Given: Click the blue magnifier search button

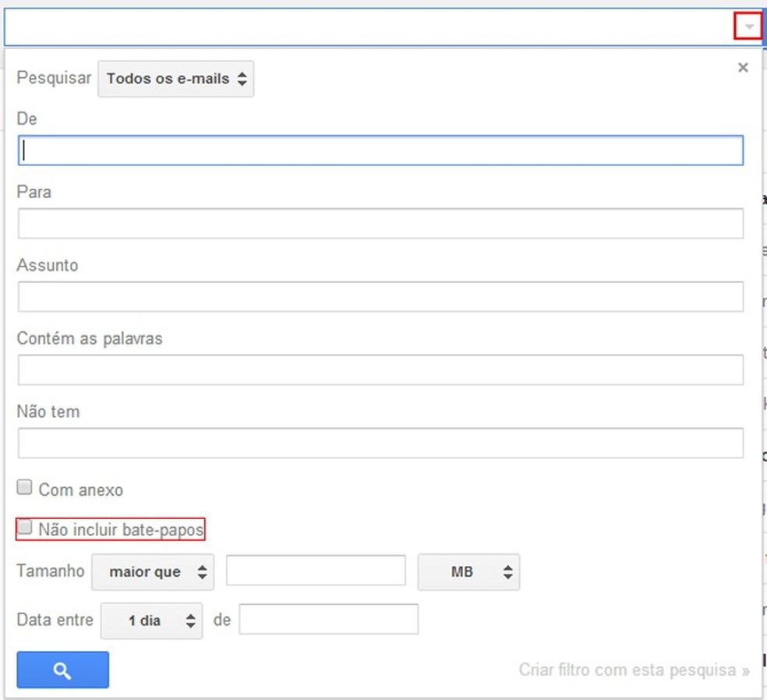Looking at the screenshot, I should [62, 670].
